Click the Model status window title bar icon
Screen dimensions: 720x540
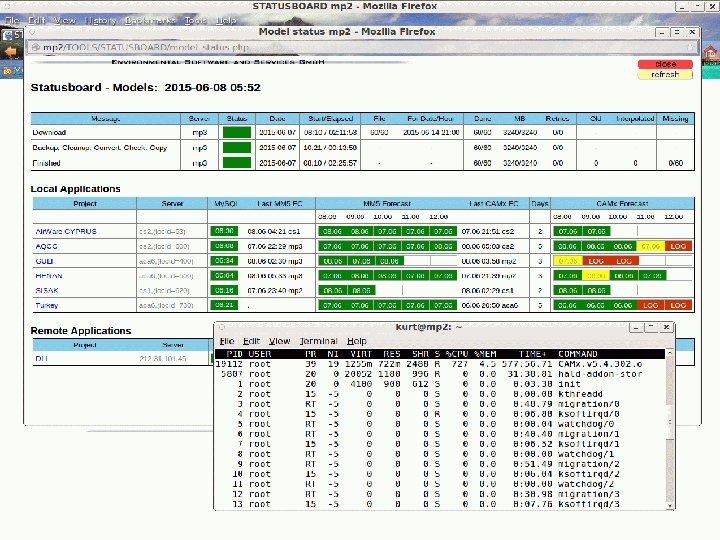pyautogui.click(x=32, y=32)
